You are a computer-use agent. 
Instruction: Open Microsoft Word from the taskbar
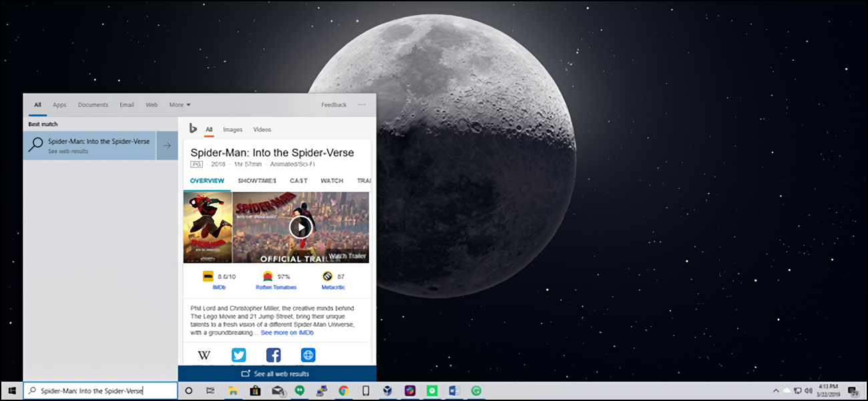(454, 391)
